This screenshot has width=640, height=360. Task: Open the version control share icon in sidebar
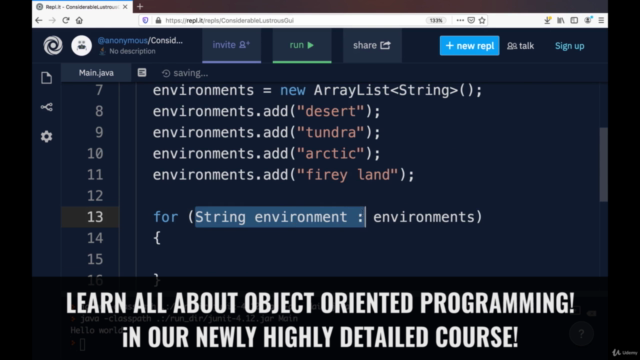pyautogui.click(x=47, y=107)
